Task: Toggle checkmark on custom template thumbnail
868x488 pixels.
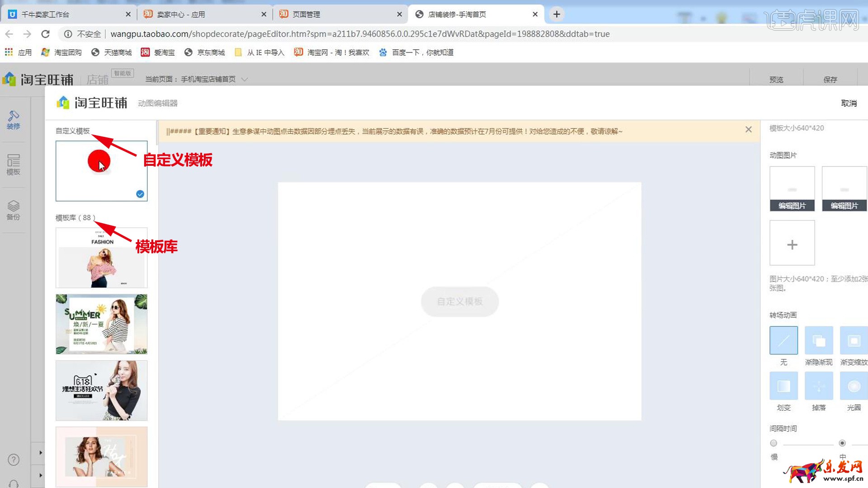Action: 140,194
